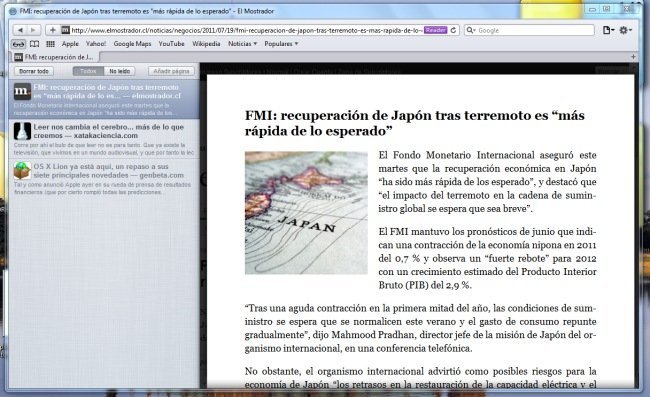Click the Borrar todo button

(x=34, y=71)
